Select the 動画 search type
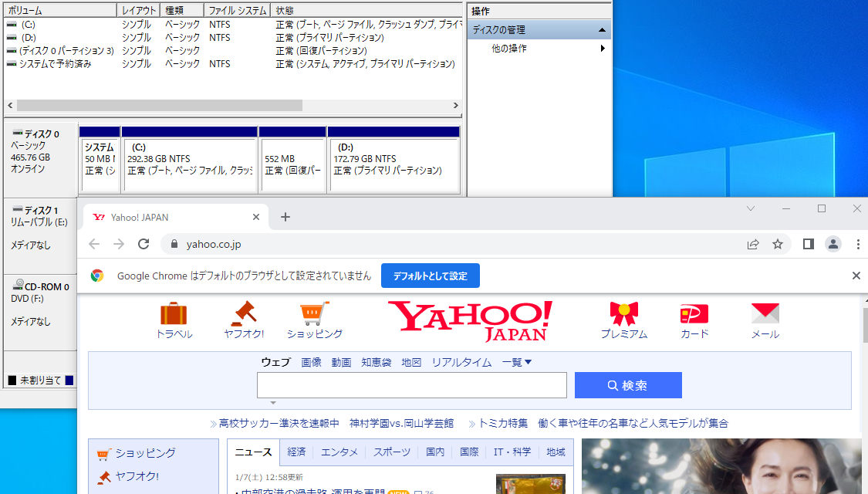Image resolution: width=868 pixels, height=494 pixels. tap(341, 362)
